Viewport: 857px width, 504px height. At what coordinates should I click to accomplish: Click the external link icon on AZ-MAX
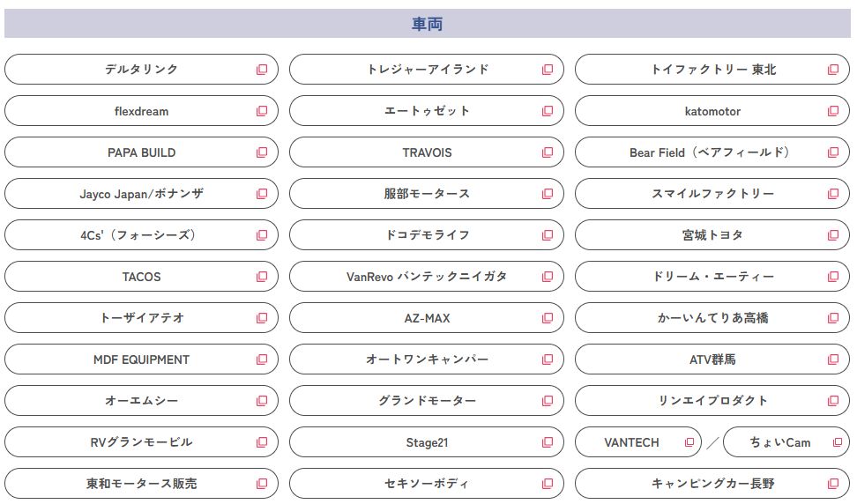(x=548, y=318)
